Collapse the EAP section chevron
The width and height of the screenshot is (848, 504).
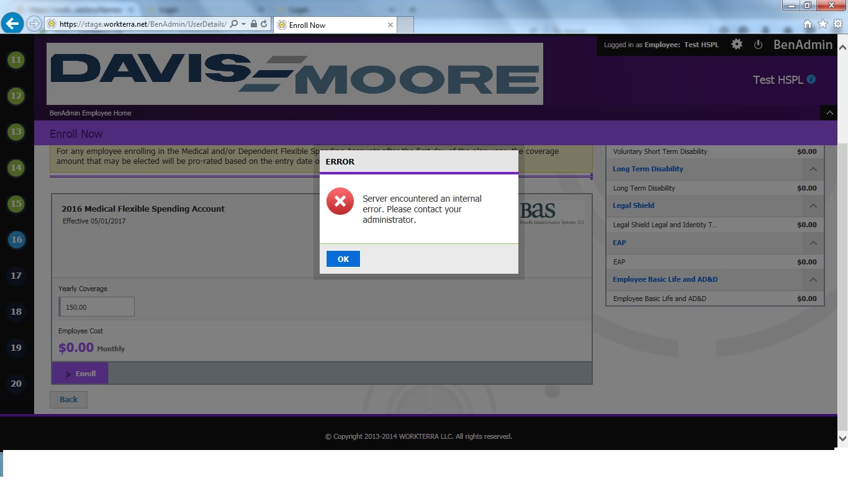pos(813,243)
